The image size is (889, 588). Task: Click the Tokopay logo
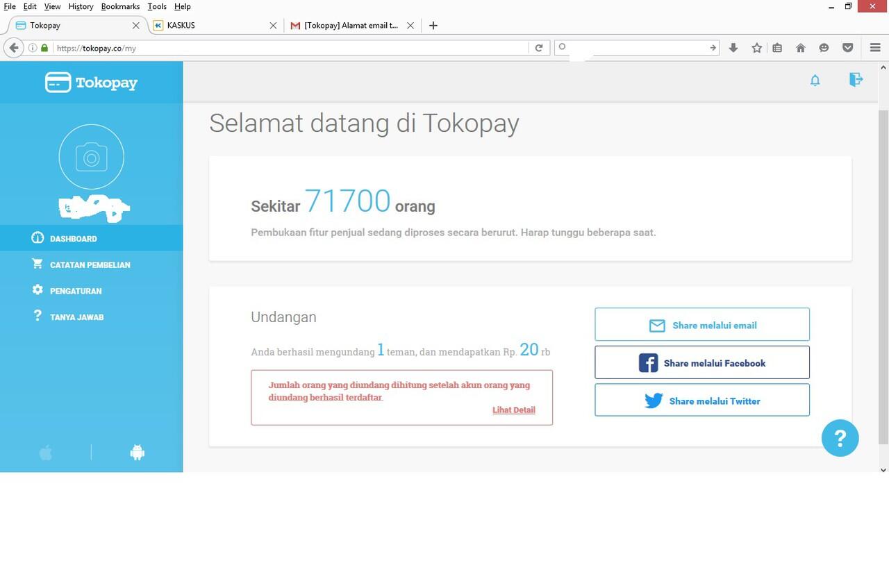(x=91, y=82)
